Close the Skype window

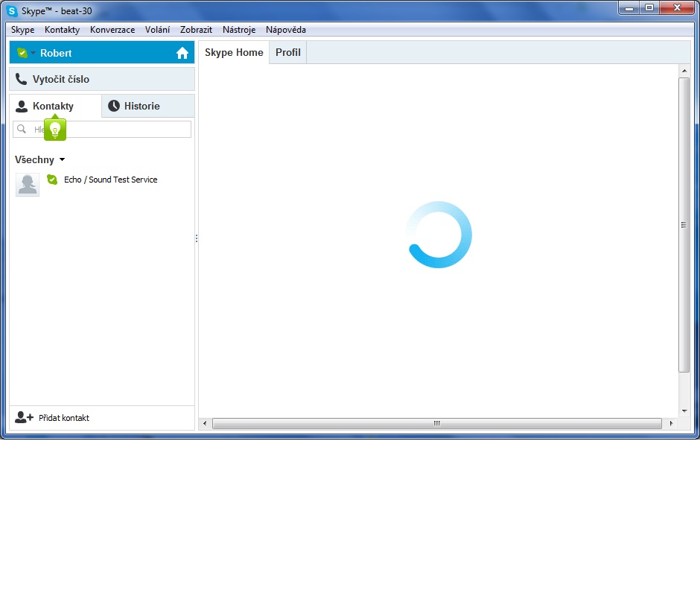[x=677, y=8]
